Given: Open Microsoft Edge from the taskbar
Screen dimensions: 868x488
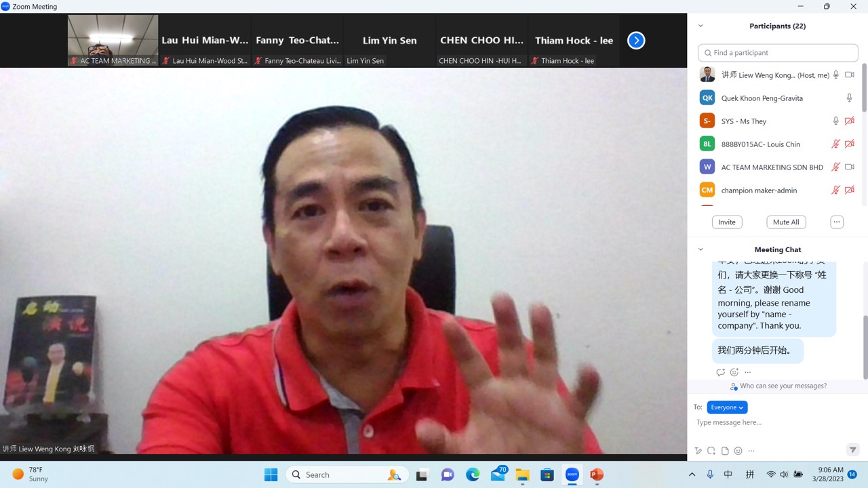Looking at the screenshot, I should click(473, 474).
